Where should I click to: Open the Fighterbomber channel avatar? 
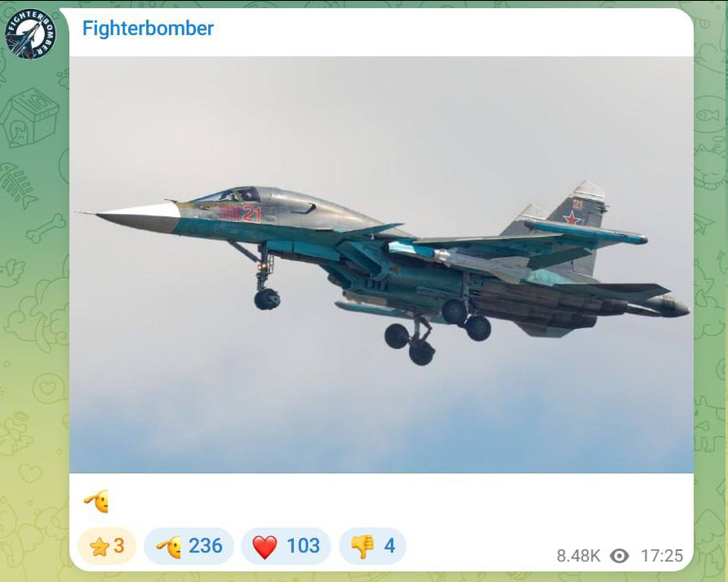[30, 33]
